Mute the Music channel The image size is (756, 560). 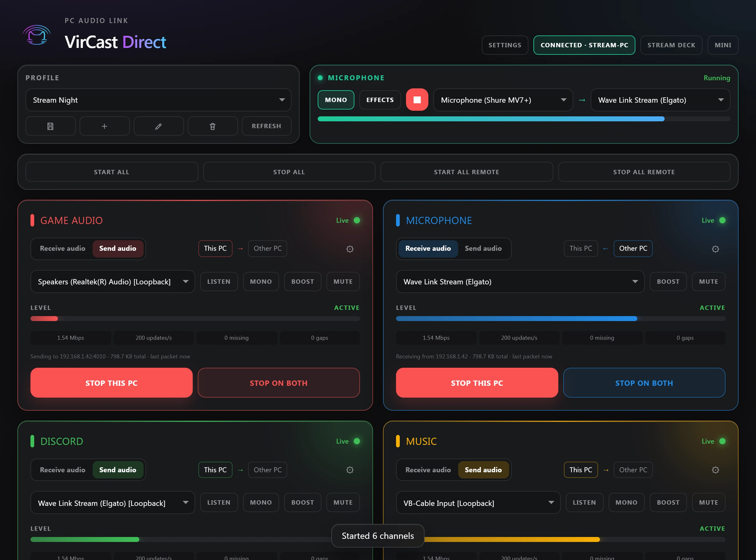coord(708,502)
